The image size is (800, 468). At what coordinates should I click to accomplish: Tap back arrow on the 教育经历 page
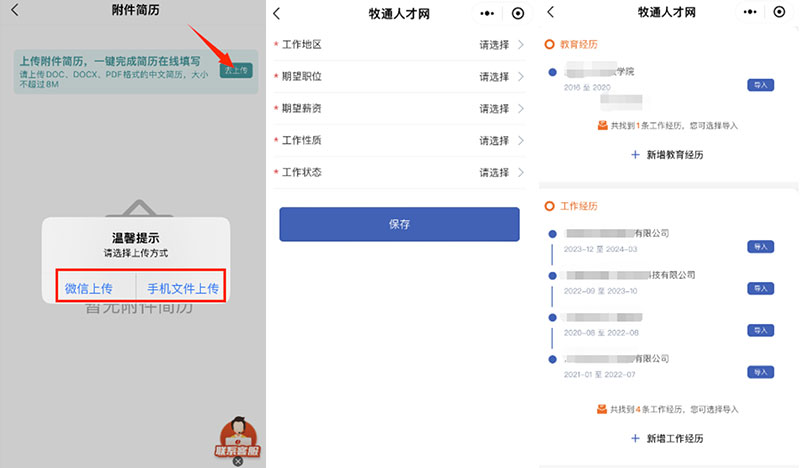pos(550,13)
